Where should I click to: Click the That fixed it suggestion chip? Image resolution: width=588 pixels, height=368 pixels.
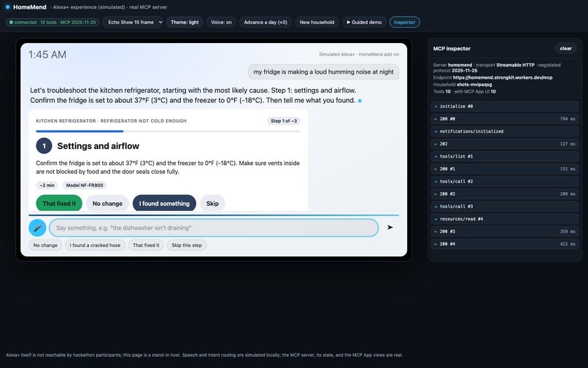point(146,245)
